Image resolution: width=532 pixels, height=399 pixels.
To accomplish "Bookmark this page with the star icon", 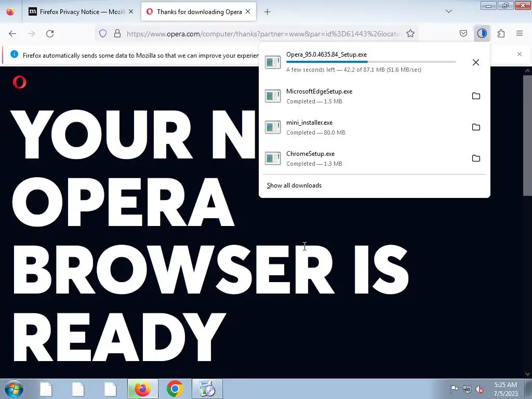I will click(x=410, y=34).
